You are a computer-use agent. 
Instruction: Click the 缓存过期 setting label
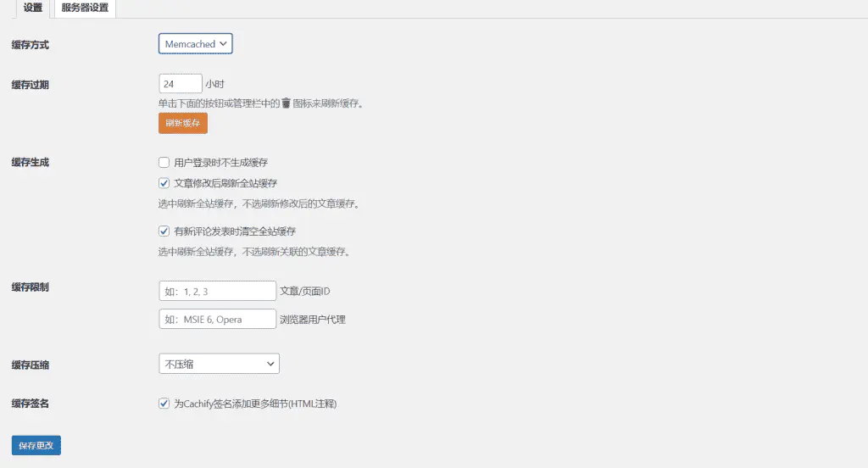point(31,85)
